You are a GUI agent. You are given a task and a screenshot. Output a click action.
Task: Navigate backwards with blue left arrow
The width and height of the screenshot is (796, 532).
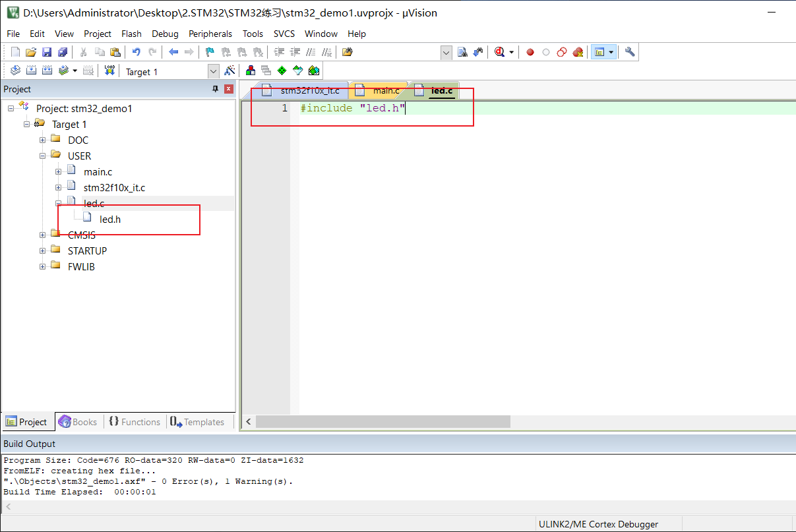pyautogui.click(x=173, y=52)
